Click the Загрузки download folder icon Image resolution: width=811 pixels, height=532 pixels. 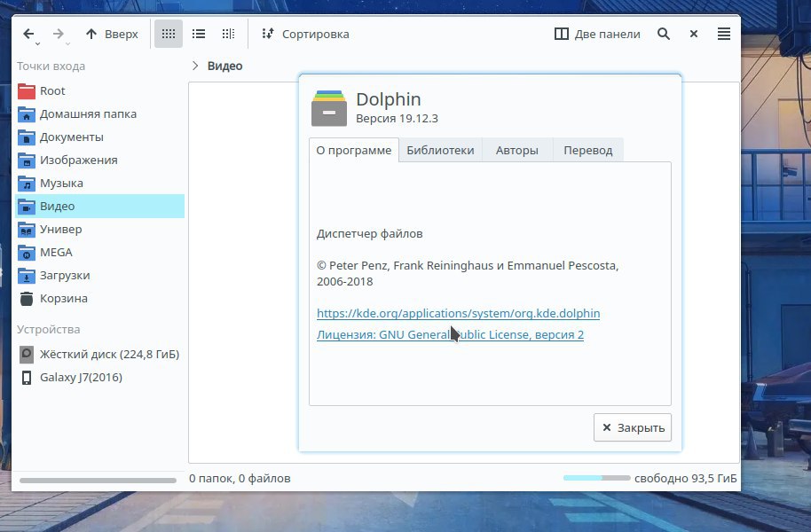[27, 276]
